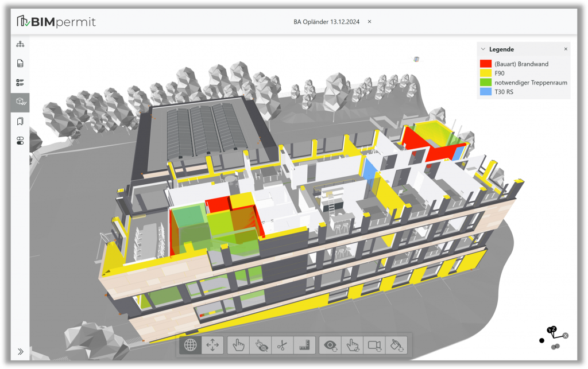
Task: Open the toggle switches settings panel
Action: tap(20, 141)
